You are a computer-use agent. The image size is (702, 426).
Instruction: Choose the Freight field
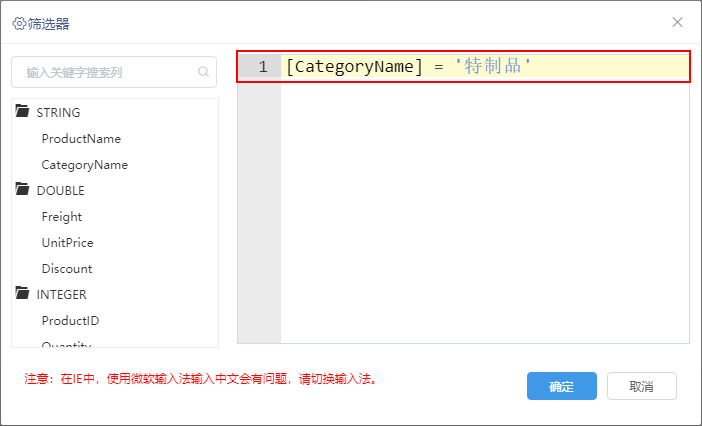click(62, 217)
